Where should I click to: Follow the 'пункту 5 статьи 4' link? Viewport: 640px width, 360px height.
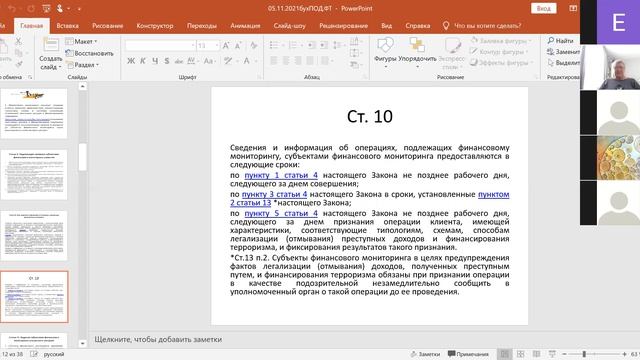(x=281, y=213)
